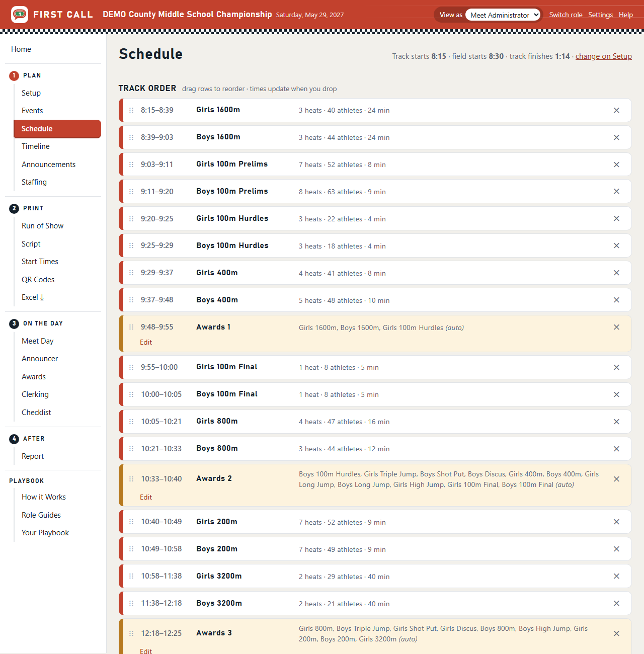The width and height of the screenshot is (644, 654).
Task: Click drag handle on Boys 800m row
Action: [131, 449]
